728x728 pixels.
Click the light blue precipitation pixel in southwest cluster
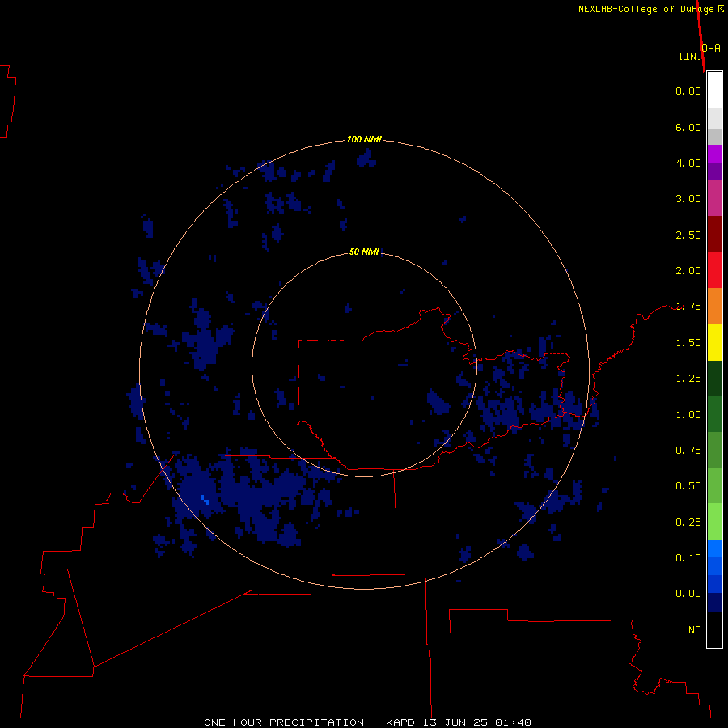205,500
